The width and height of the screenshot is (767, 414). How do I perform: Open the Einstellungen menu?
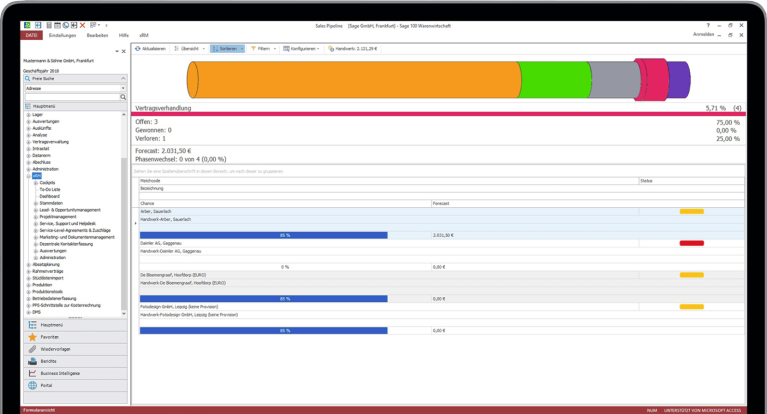coord(63,34)
